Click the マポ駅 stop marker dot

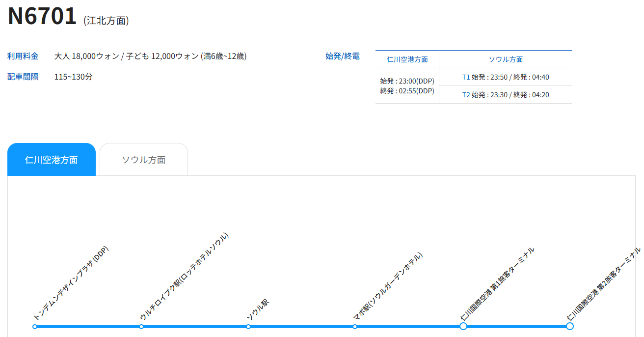355,327
